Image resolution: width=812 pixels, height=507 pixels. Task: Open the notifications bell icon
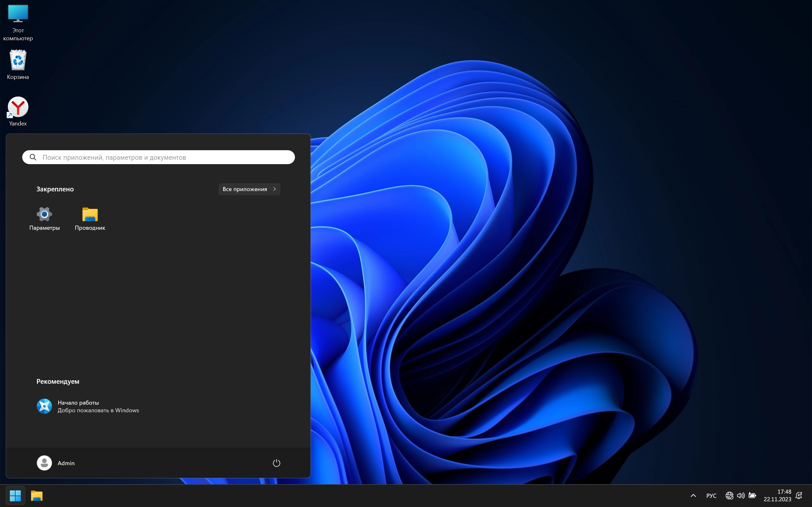coord(799,495)
